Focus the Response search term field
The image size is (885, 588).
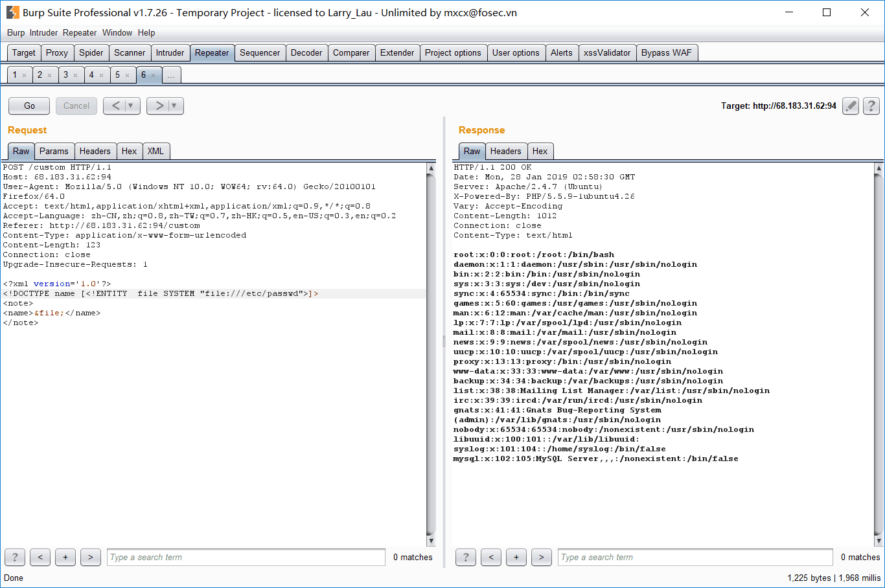(x=695, y=557)
